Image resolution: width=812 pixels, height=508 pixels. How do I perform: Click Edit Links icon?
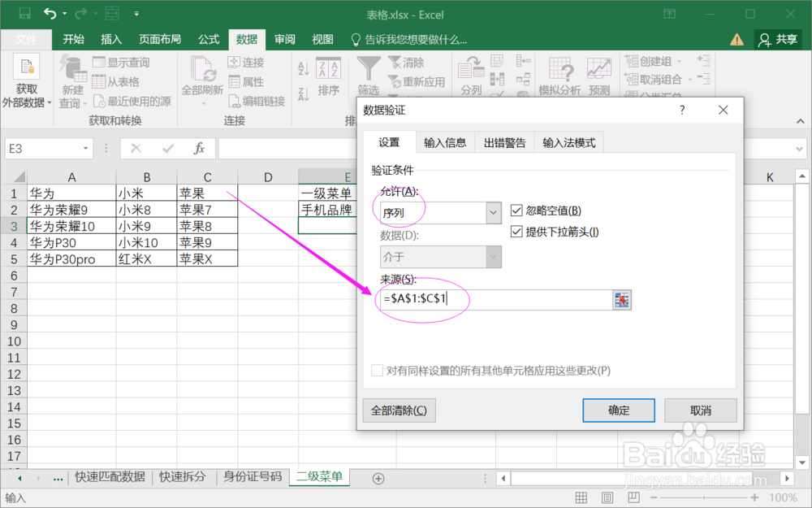point(234,101)
